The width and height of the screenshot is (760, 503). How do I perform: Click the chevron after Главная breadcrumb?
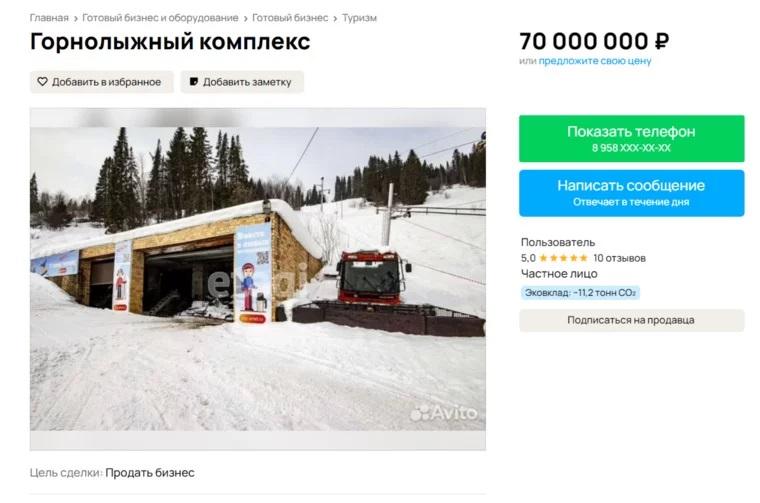pyautogui.click(x=76, y=18)
